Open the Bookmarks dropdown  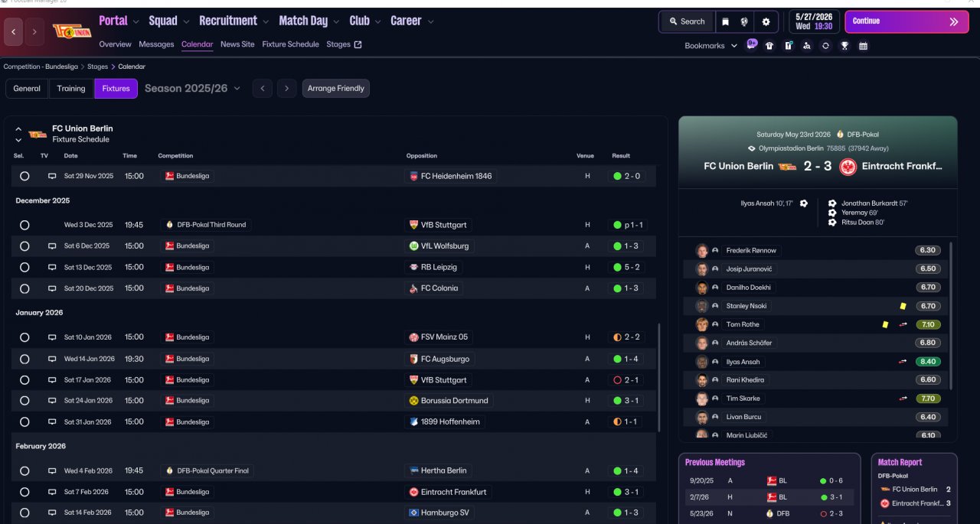[711, 46]
